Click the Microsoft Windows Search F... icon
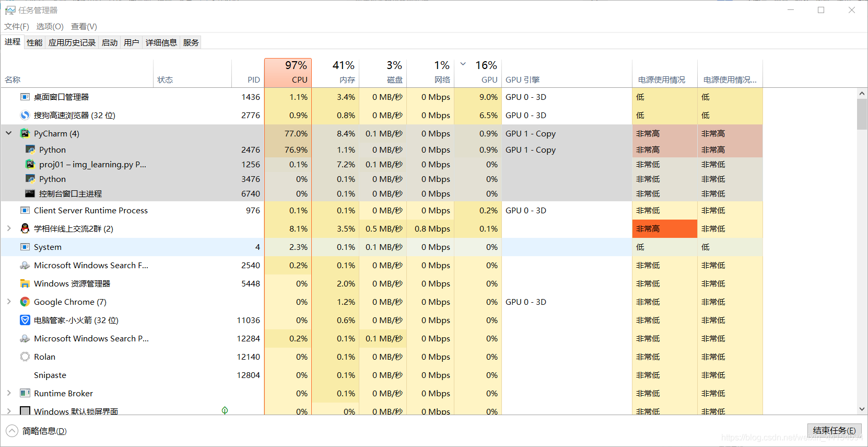The height and width of the screenshot is (447, 868). pyautogui.click(x=25, y=265)
